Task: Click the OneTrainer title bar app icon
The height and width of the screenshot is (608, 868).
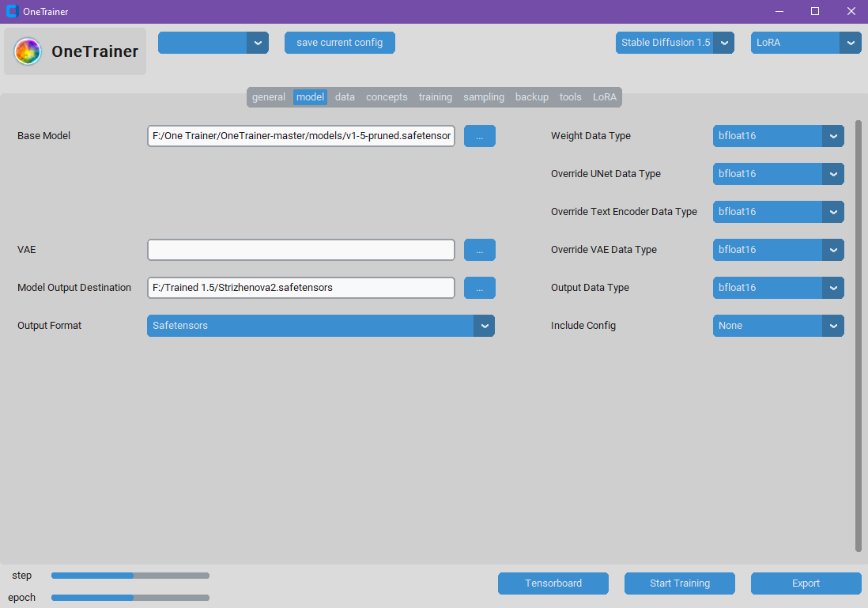Action: click(12, 11)
